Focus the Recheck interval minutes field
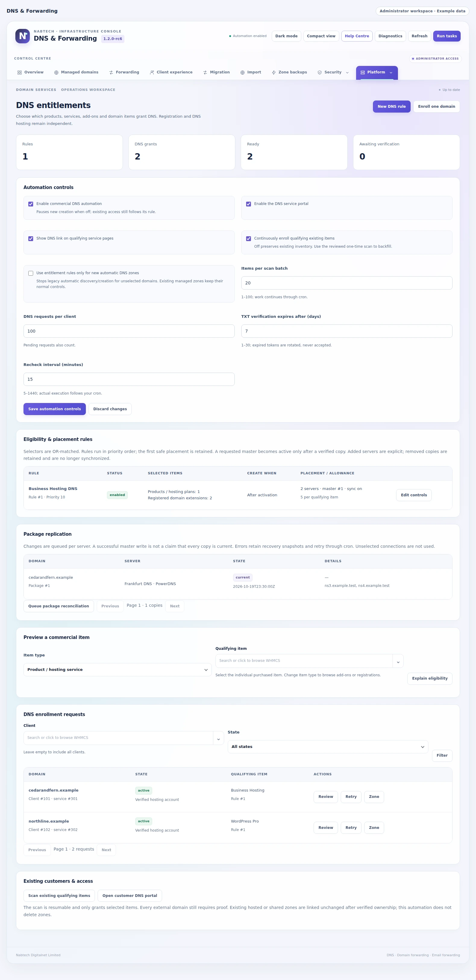Viewport: 476px width, 980px height. [x=129, y=379]
